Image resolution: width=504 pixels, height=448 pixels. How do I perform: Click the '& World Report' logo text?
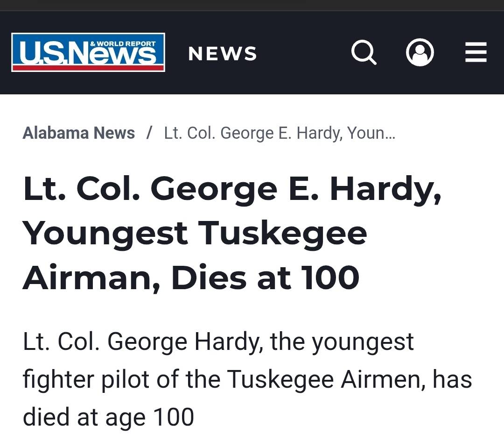[x=122, y=43]
